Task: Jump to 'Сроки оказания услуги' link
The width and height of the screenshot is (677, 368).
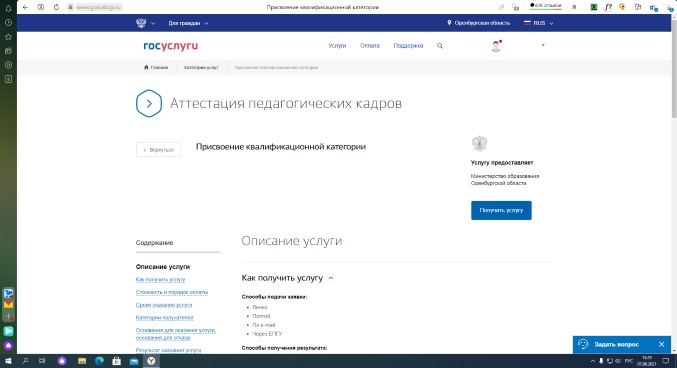Action: tap(164, 305)
